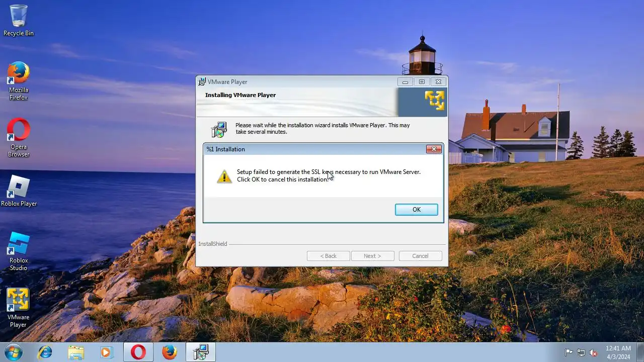Screen dimensions: 644x362
Task: Open the Action Center flag tray icon
Action: click(x=569, y=352)
